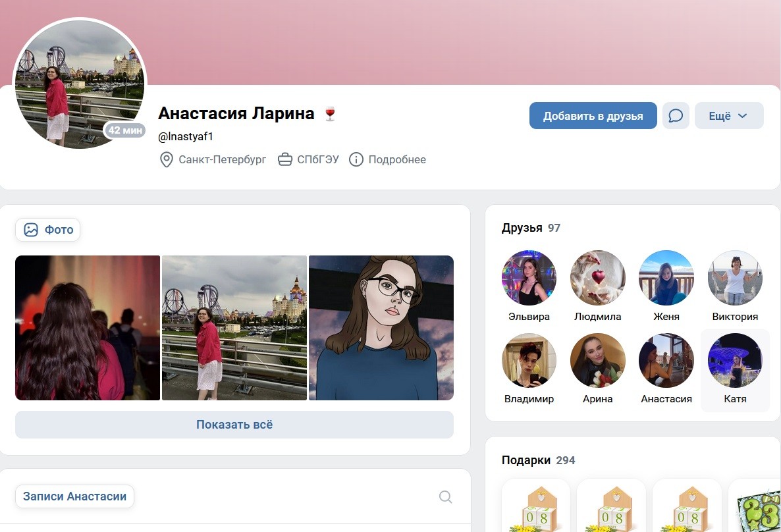The width and height of the screenshot is (781, 532).
Task: Expand the Ещё dropdown menu
Action: pos(729,116)
